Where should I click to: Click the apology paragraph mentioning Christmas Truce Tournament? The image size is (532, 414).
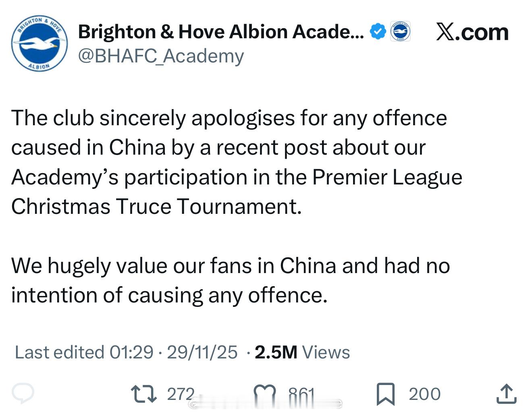237,162
